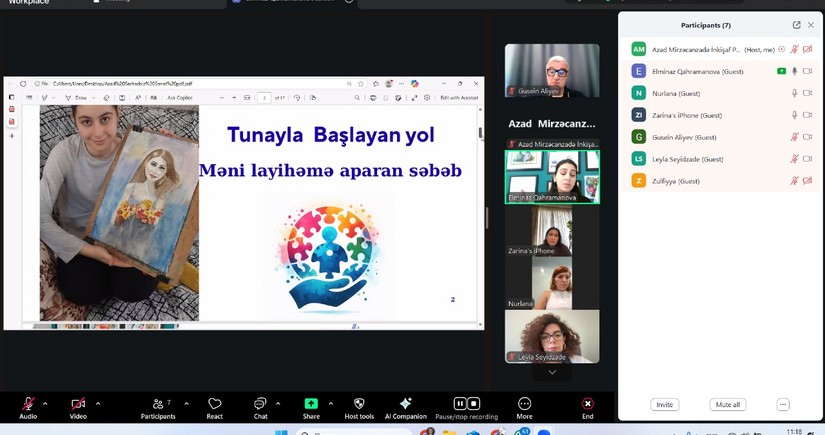Click the shared browser address bar URL
The image size is (825, 435).
(x=123, y=84)
